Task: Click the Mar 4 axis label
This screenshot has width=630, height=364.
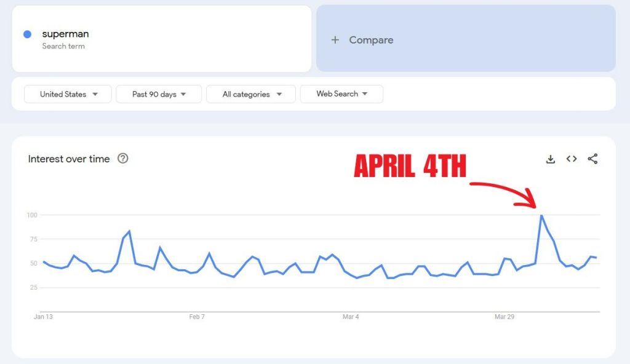Action: tap(351, 317)
